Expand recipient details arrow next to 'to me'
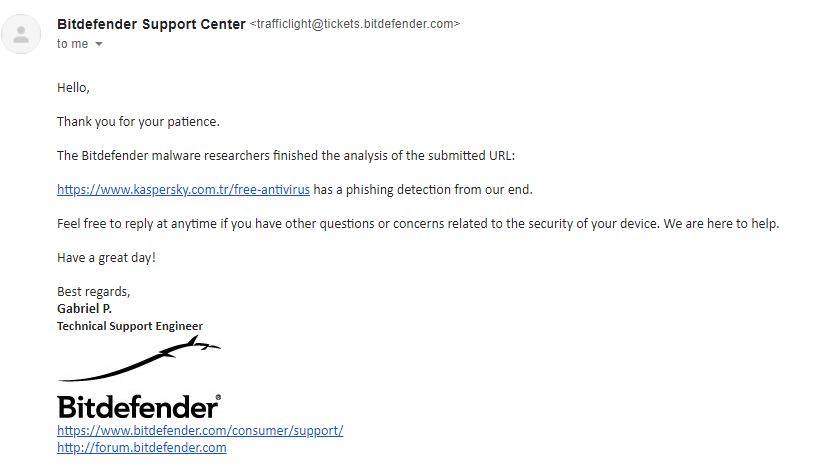Screen dimensions: 827x468 [98, 45]
